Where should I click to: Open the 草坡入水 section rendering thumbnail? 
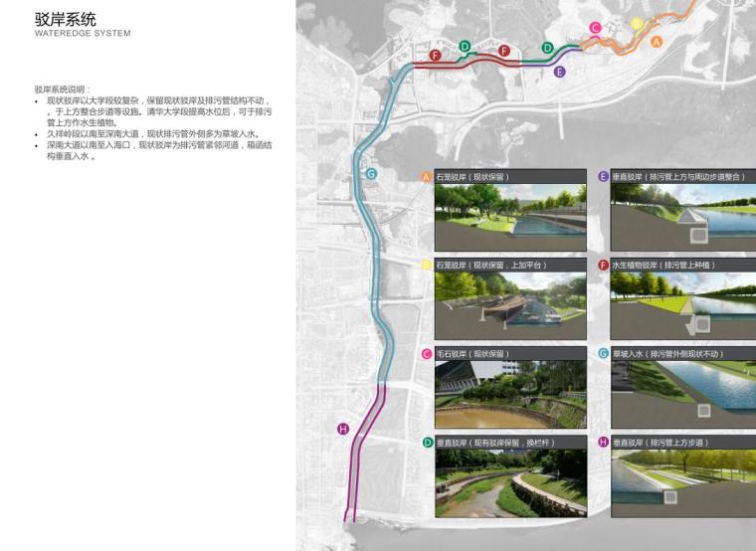pos(682,394)
